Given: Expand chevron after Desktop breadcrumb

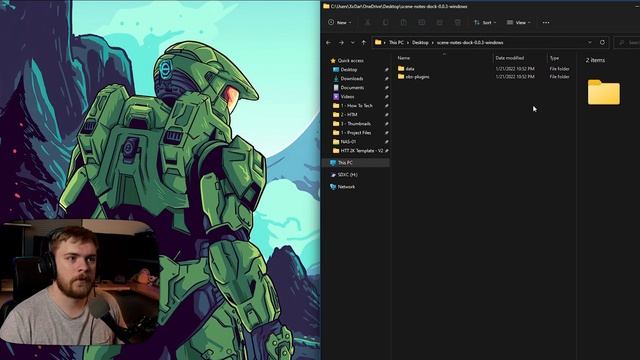Looking at the screenshot, I should click(x=433, y=42).
